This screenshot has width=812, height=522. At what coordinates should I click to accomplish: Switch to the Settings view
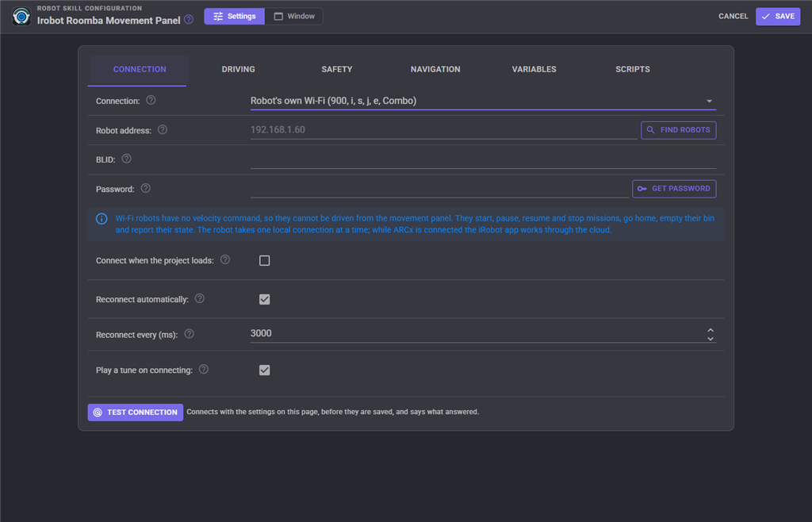click(x=235, y=16)
